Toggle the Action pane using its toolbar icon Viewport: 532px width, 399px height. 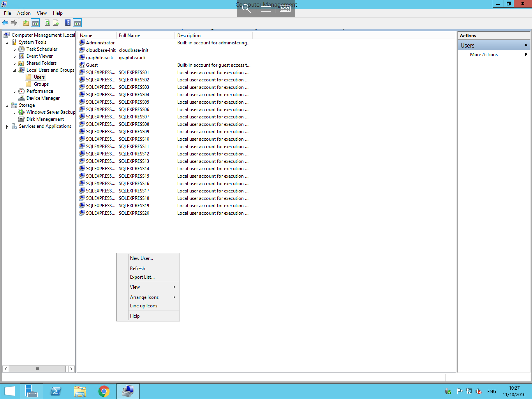pos(78,23)
